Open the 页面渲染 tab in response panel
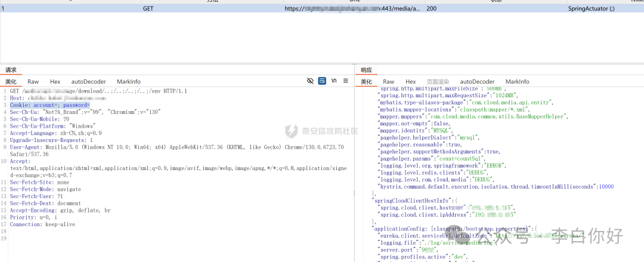Image resolution: width=644 pixels, height=262 pixels. tap(438, 81)
